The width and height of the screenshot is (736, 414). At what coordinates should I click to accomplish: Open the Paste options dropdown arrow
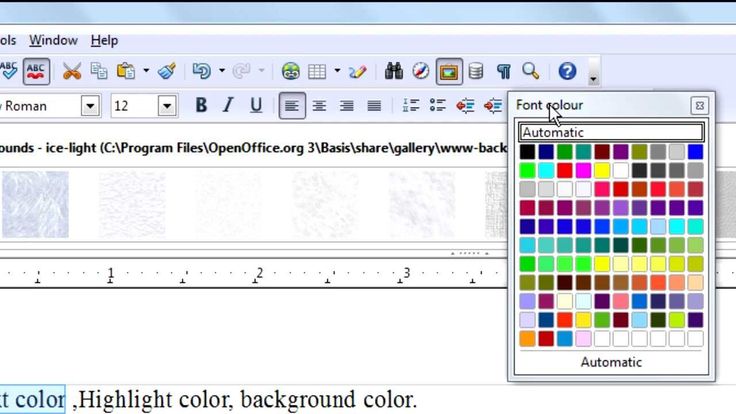pyautogui.click(x=146, y=71)
